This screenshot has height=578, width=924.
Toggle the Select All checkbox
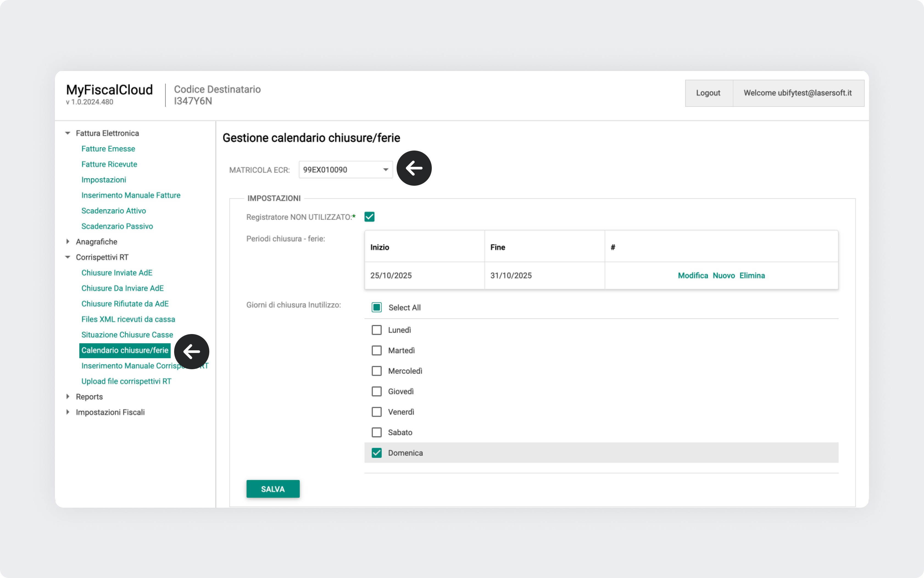[x=376, y=307]
